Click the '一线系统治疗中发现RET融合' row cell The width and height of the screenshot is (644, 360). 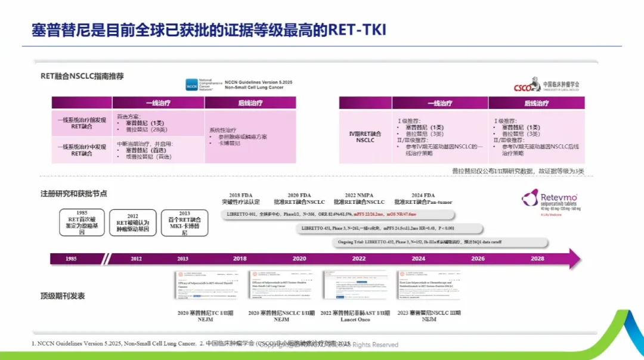pyautogui.click(x=82, y=150)
